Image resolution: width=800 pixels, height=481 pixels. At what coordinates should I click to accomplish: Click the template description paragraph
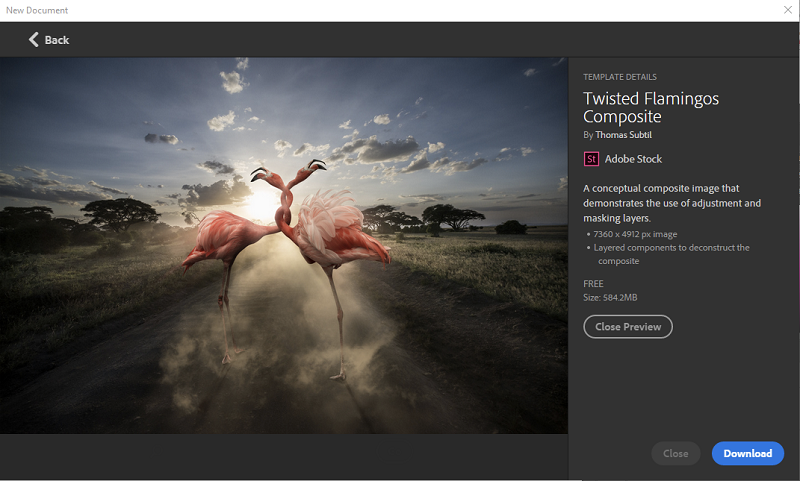tap(671, 203)
